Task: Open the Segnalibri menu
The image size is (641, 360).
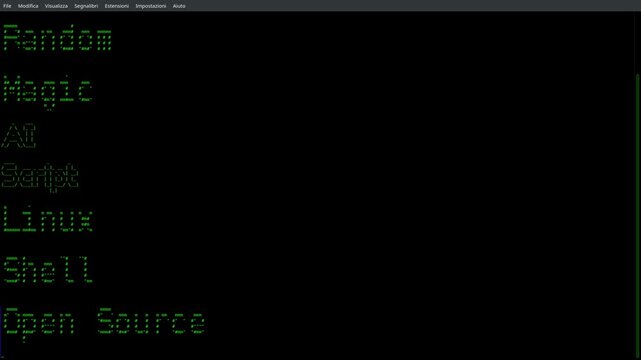Action: point(86,6)
